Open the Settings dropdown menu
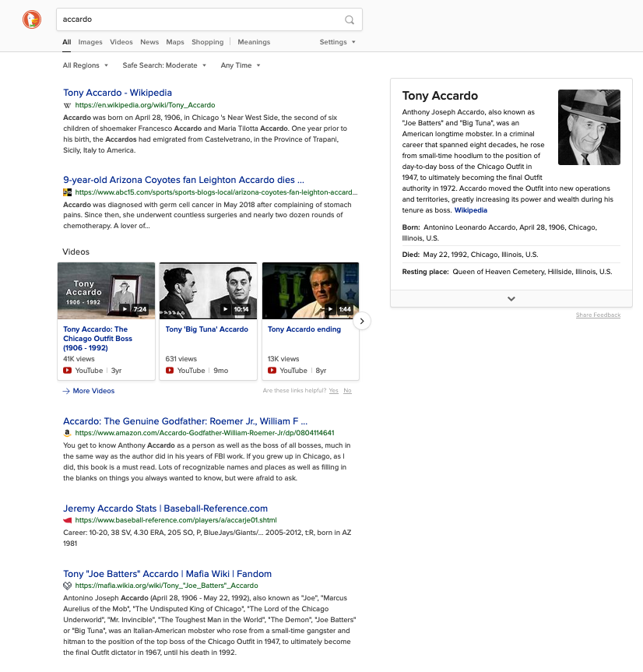The width and height of the screenshot is (643, 672). point(338,42)
